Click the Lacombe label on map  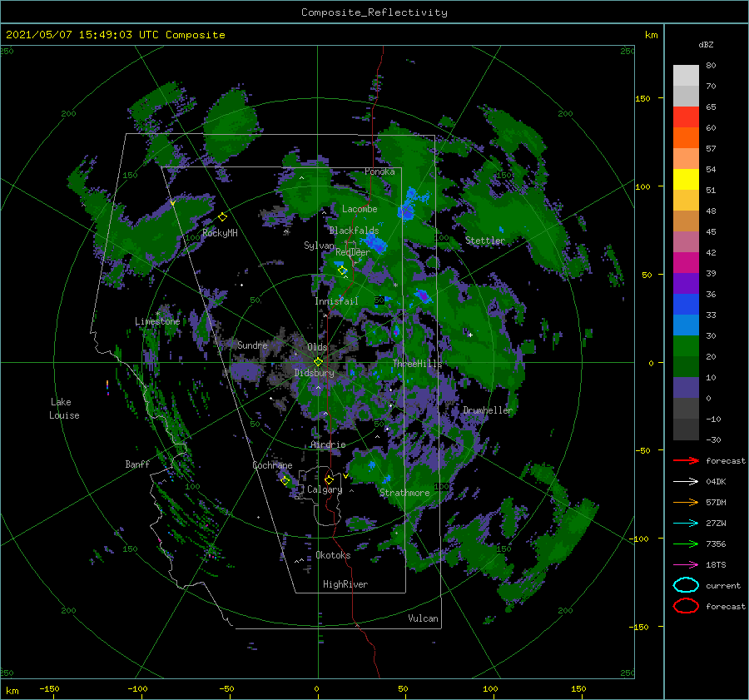360,209
